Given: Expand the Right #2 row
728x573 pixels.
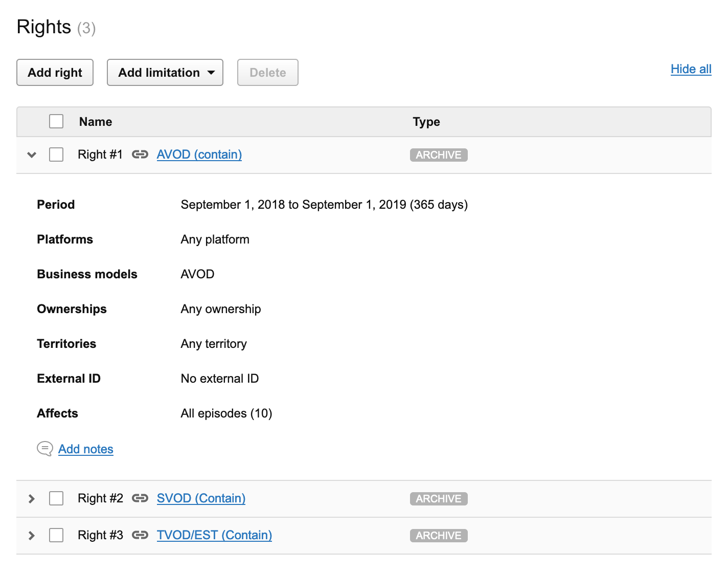Looking at the screenshot, I should [x=32, y=498].
